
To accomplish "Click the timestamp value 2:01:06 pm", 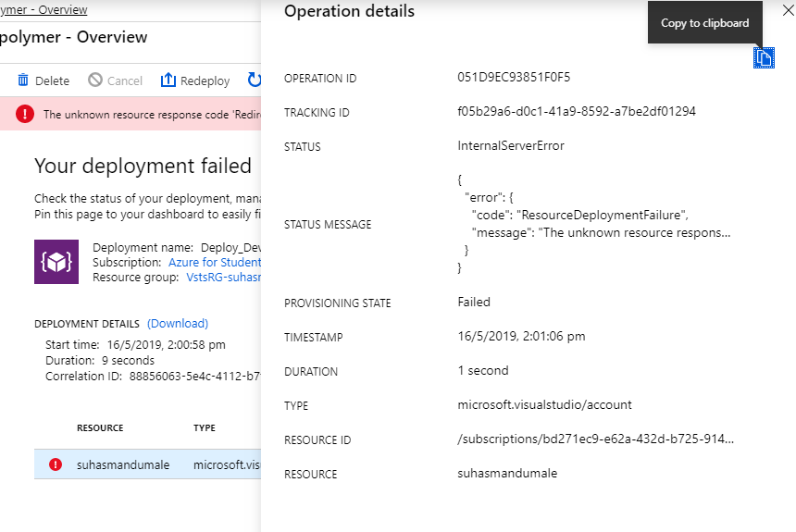I will pos(521,337).
